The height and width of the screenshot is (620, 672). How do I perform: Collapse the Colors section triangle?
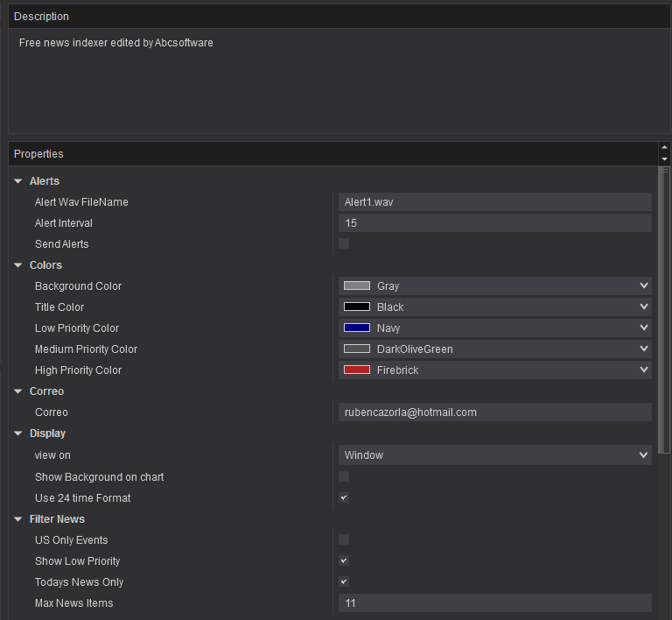[x=18, y=265]
